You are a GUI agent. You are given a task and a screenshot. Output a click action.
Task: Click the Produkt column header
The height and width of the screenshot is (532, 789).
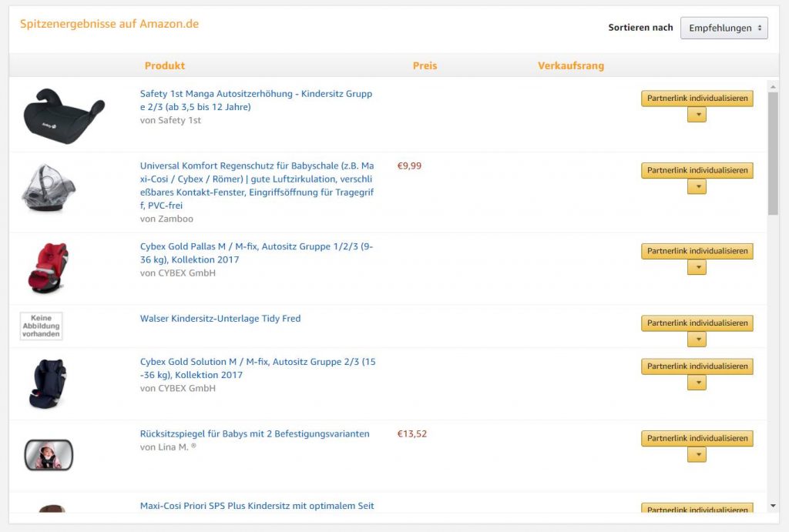coord(165,65)
